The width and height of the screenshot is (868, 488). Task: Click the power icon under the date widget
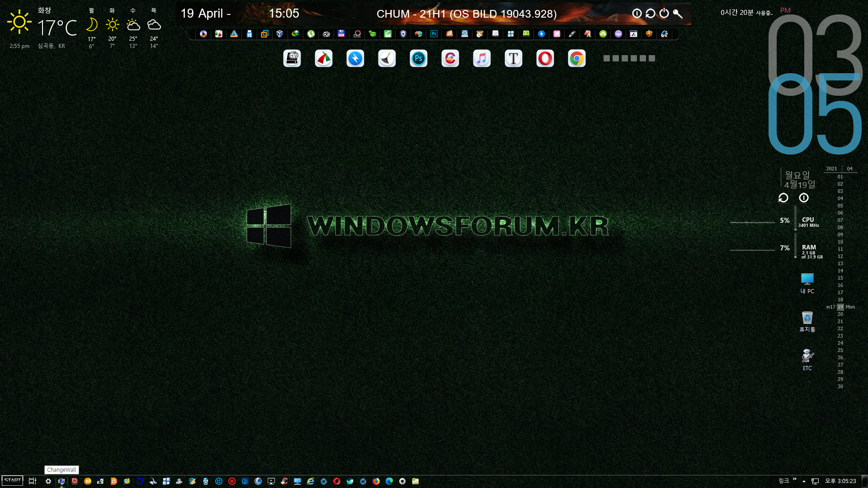(804, 197)
